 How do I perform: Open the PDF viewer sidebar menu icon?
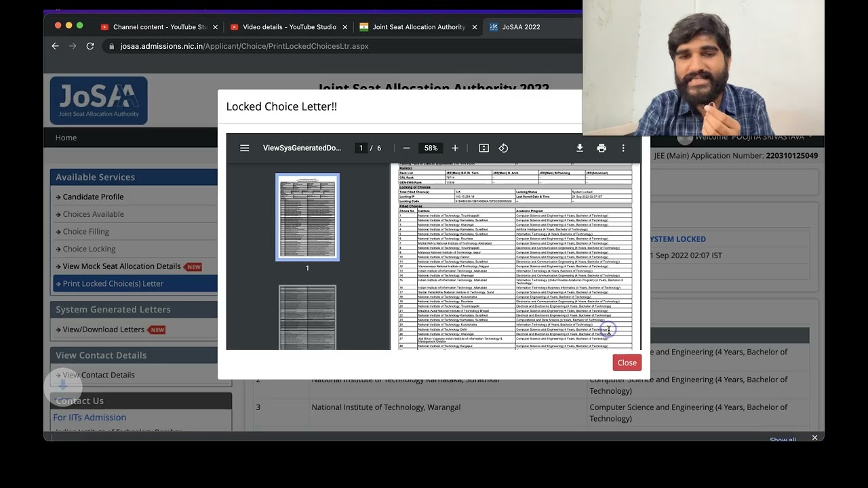click(x=245, y=148)
